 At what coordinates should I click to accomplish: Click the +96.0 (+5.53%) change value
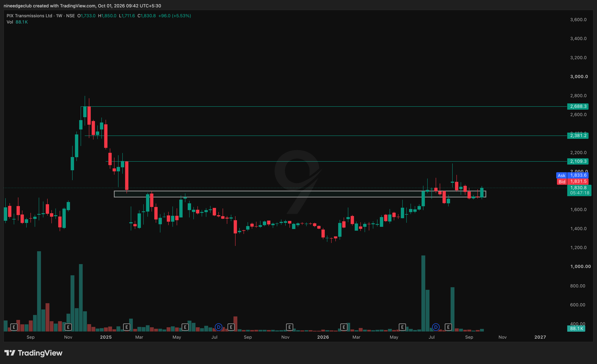[x=175, y=16]
